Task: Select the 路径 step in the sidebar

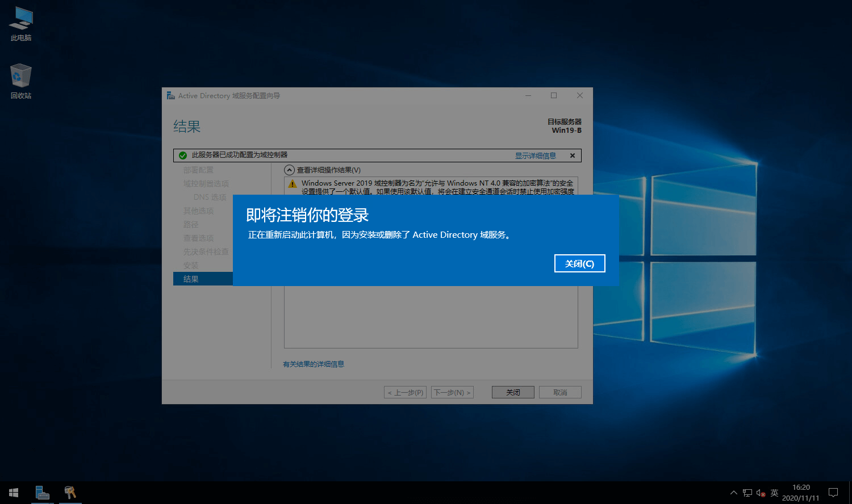Action: [x=191, y=224]
